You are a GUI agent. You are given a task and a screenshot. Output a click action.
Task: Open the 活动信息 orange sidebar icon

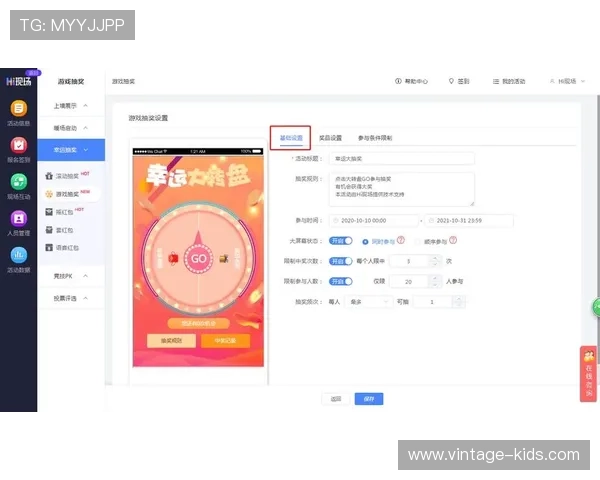click(18, 108)
